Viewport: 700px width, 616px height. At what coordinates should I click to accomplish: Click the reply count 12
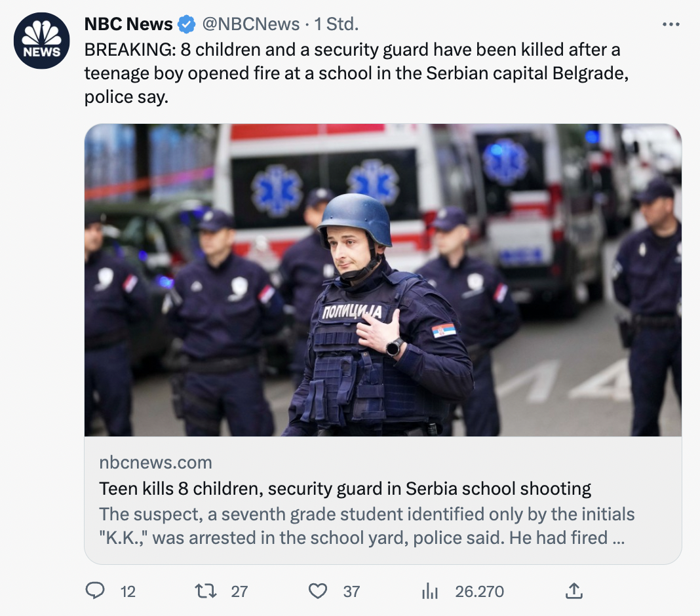click(128, 592)
